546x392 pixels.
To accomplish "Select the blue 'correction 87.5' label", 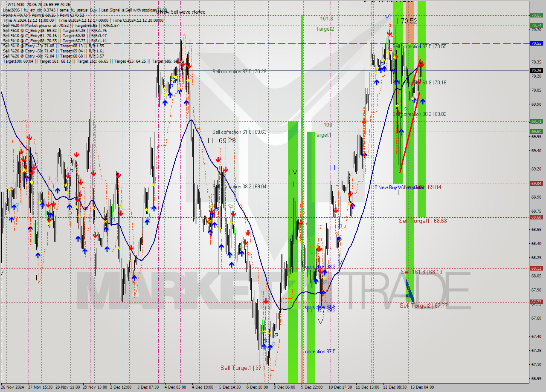I will pyautogui.click(x=320, y=352).
